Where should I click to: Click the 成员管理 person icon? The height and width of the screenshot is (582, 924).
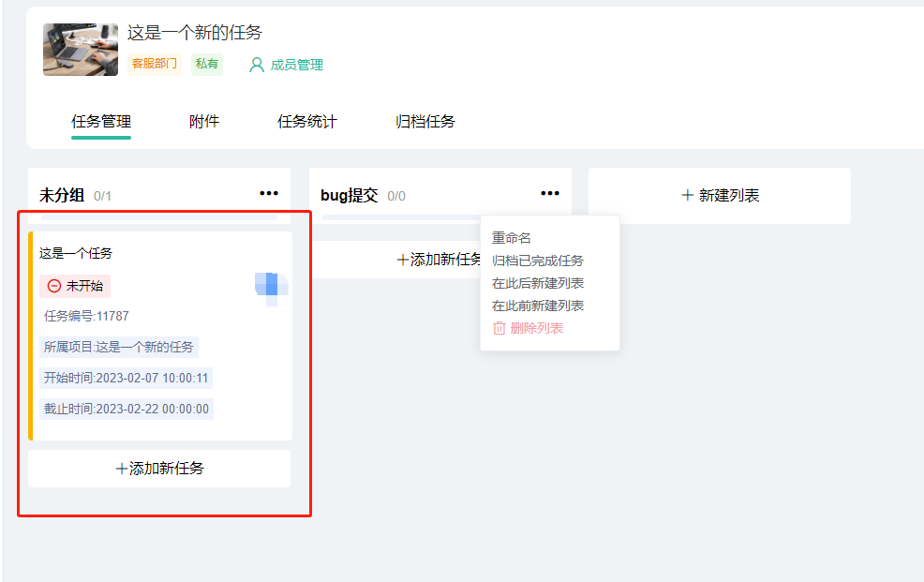point(256,65)
